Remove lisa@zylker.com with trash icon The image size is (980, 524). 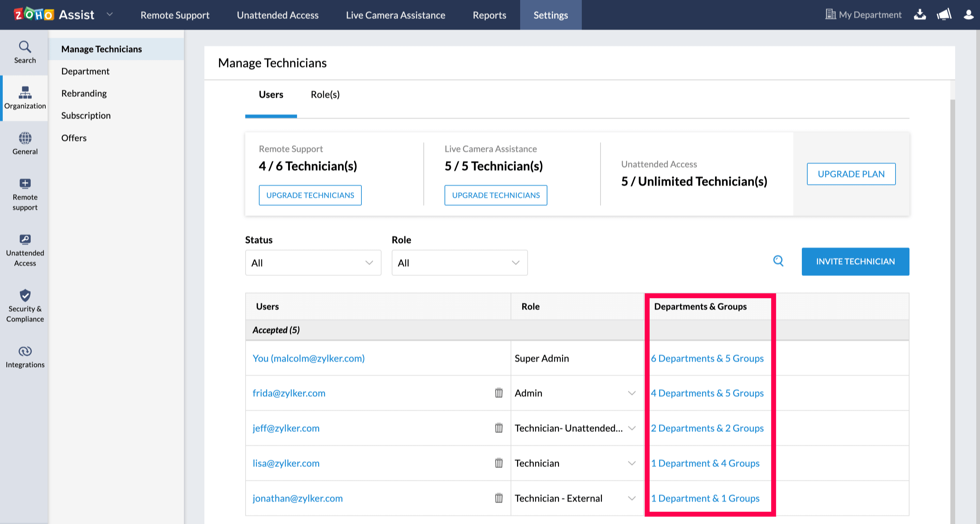(x=499, y=463)
